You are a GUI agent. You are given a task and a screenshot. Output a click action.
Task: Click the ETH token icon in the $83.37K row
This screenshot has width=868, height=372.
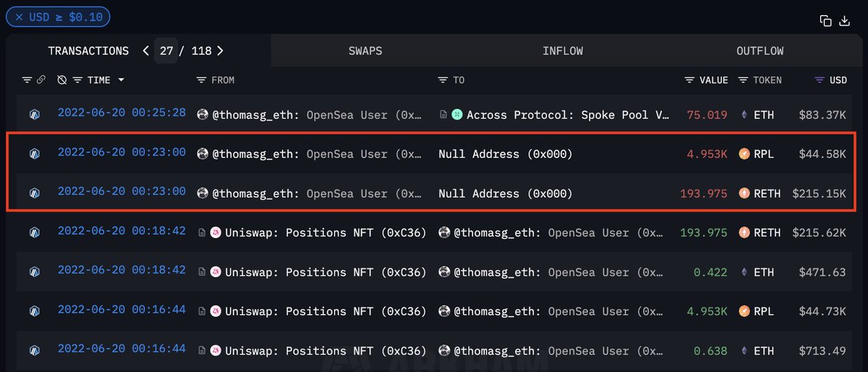tap(744, 114)
